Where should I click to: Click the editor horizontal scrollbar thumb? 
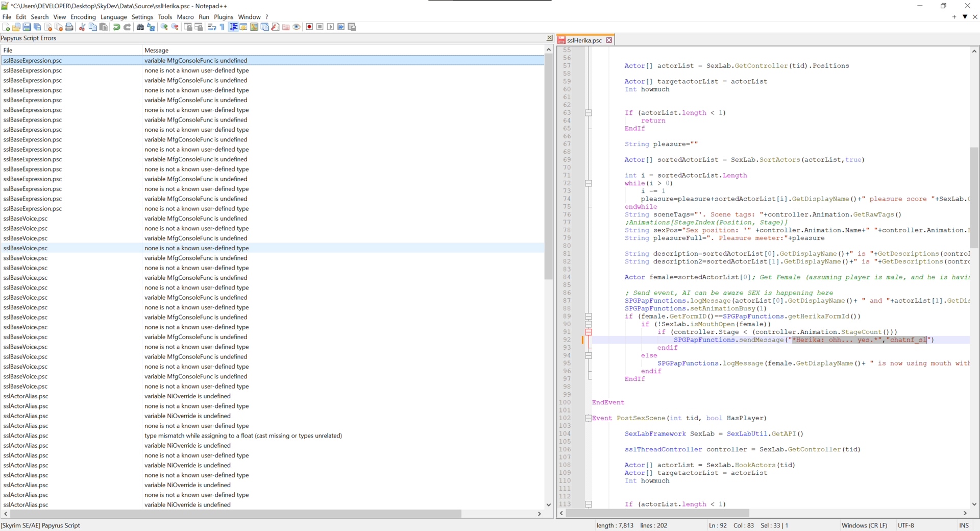(657, 513)
